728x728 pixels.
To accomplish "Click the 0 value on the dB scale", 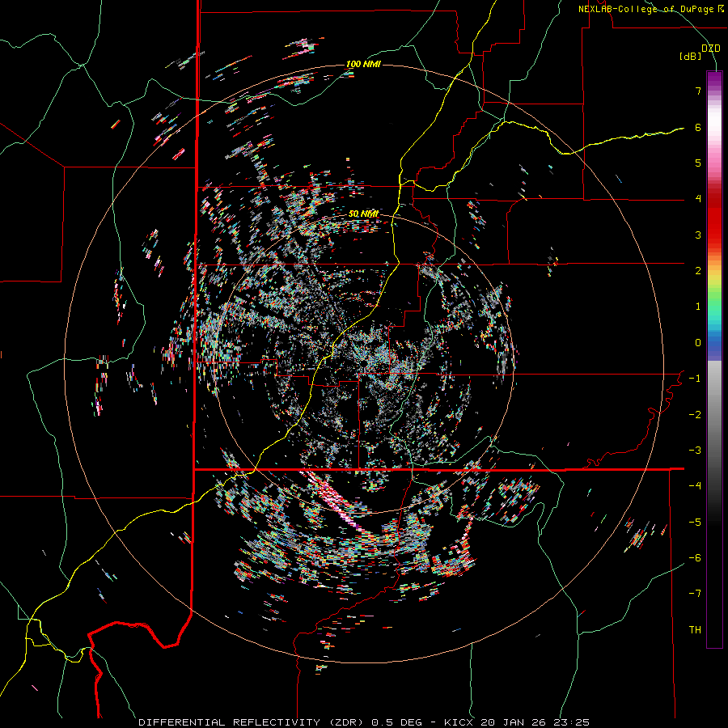I will coord(698,343).
